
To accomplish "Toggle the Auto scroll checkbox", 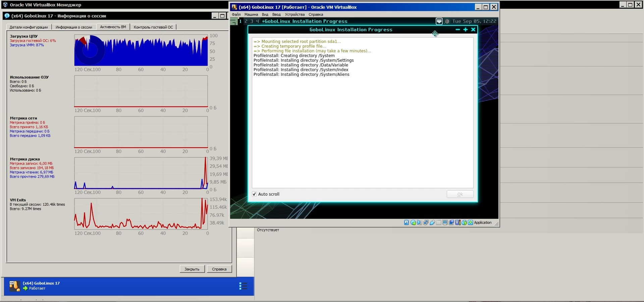I will coord(254,194).
